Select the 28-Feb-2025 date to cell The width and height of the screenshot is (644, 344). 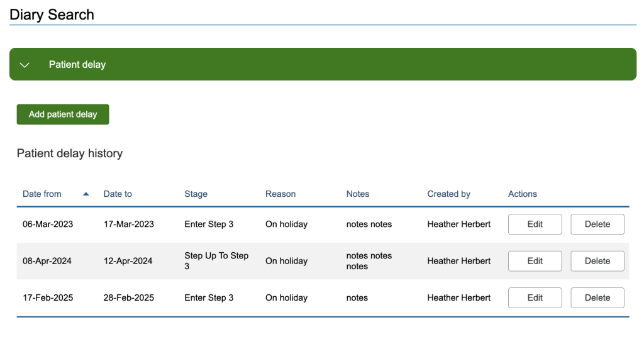[x=128, y=297]
